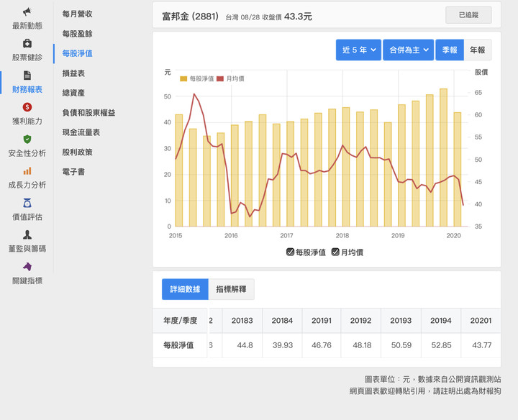Open 負債和股東權益 menu item

(x=89, y=113)
